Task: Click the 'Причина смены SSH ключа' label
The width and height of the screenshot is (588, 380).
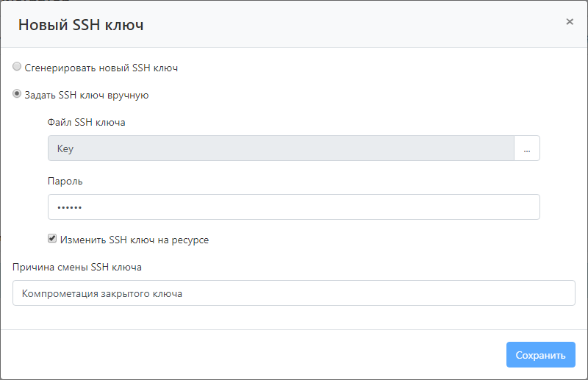Action: [77, 267]
